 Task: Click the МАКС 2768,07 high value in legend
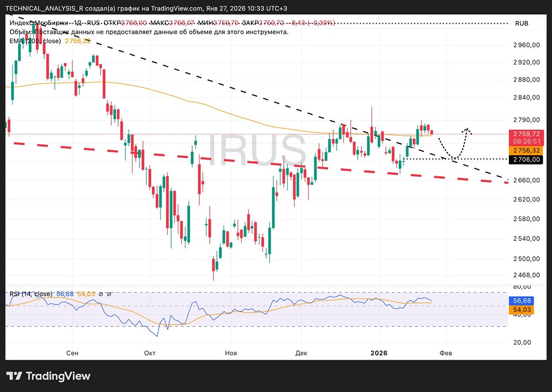tap(172, 23)
